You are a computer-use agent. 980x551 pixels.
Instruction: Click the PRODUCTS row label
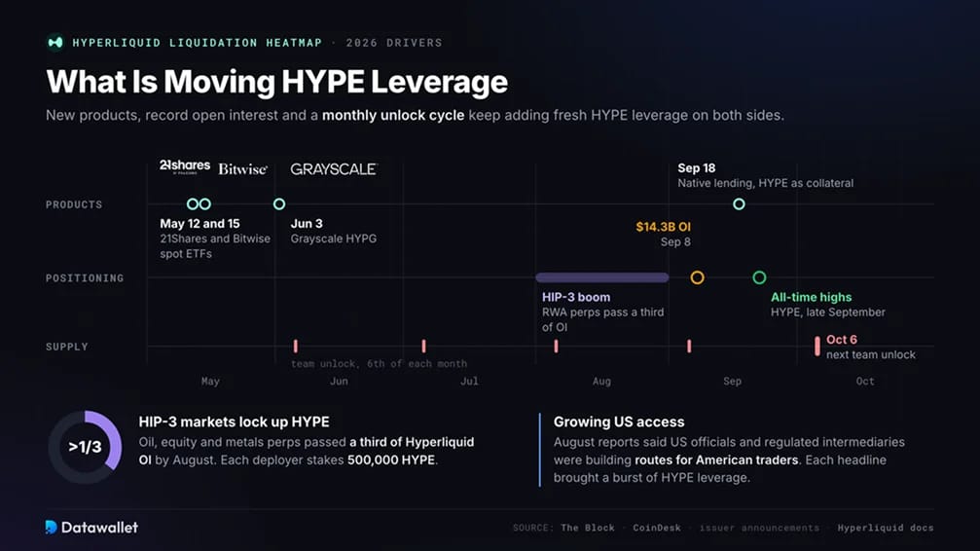(x=74, y=204)
